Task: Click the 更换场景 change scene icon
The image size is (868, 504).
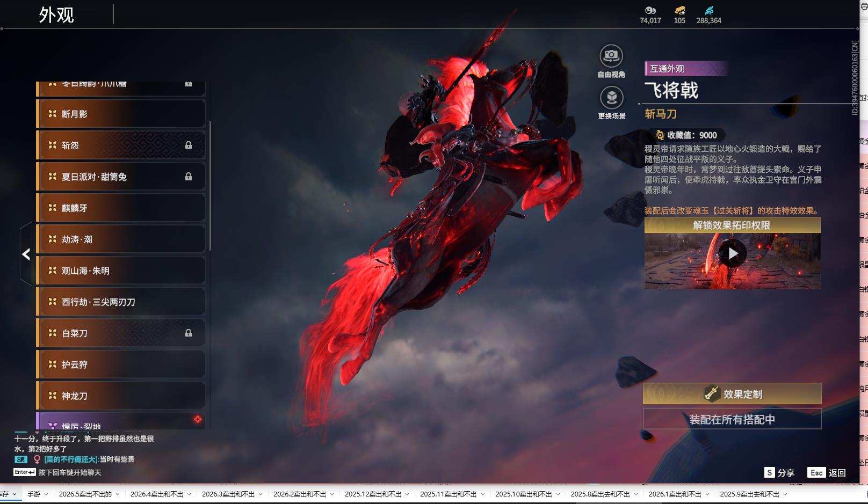Action: tap(611, 98)
